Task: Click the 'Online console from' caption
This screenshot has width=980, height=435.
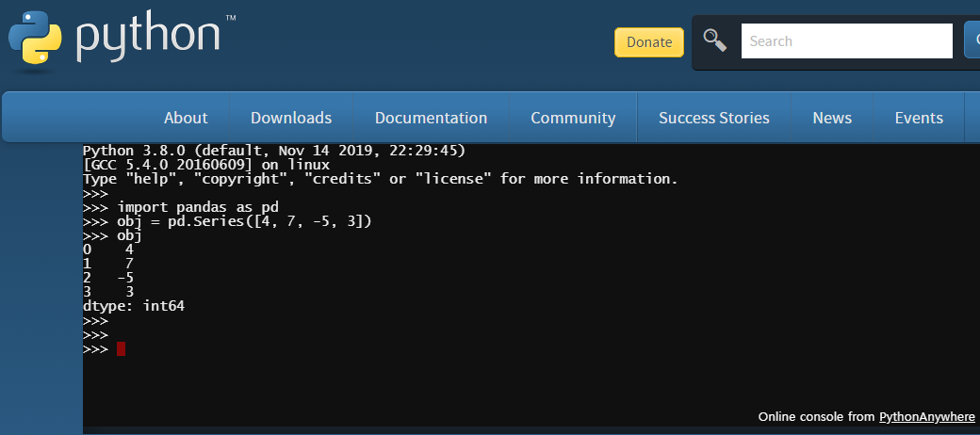Action: pos(818,416)
